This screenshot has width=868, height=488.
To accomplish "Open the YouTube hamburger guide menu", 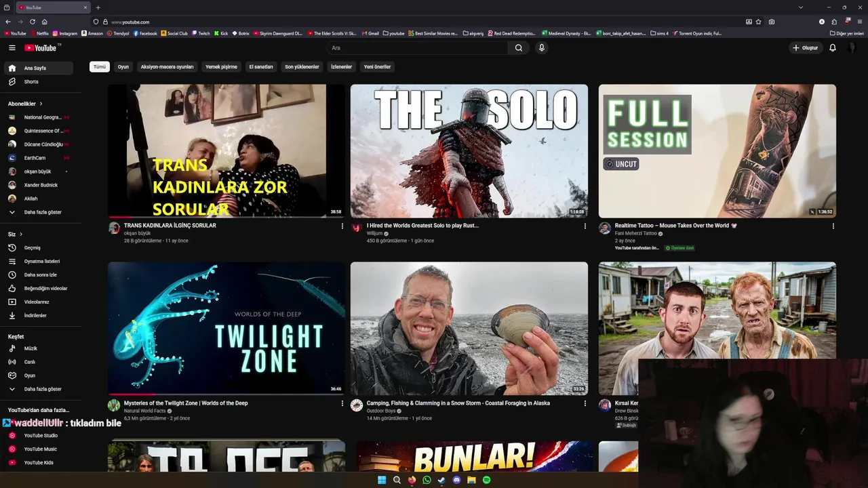I will (x=12, y=47).
